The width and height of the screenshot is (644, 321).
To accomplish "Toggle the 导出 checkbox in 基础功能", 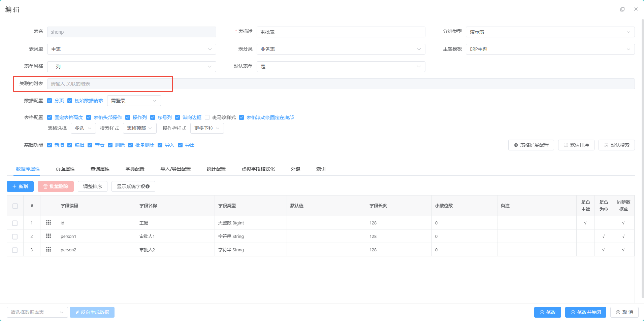I will click(x=180, y=145).
